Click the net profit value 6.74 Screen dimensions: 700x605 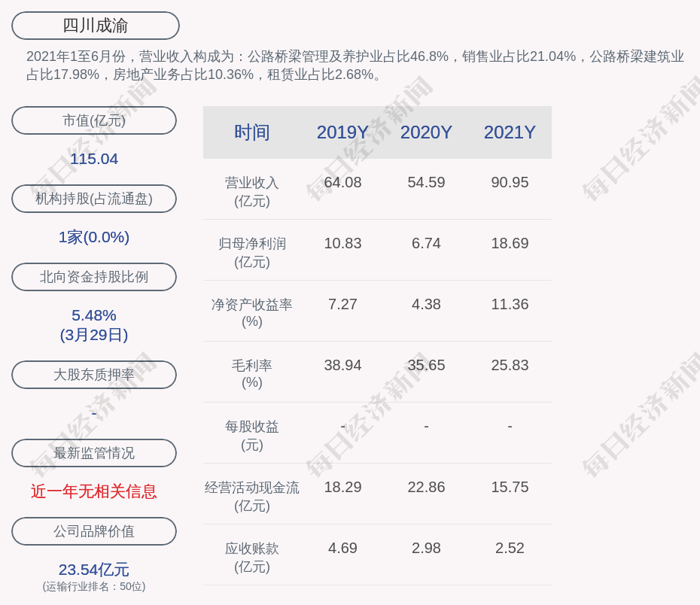click(x=426, y=244)
